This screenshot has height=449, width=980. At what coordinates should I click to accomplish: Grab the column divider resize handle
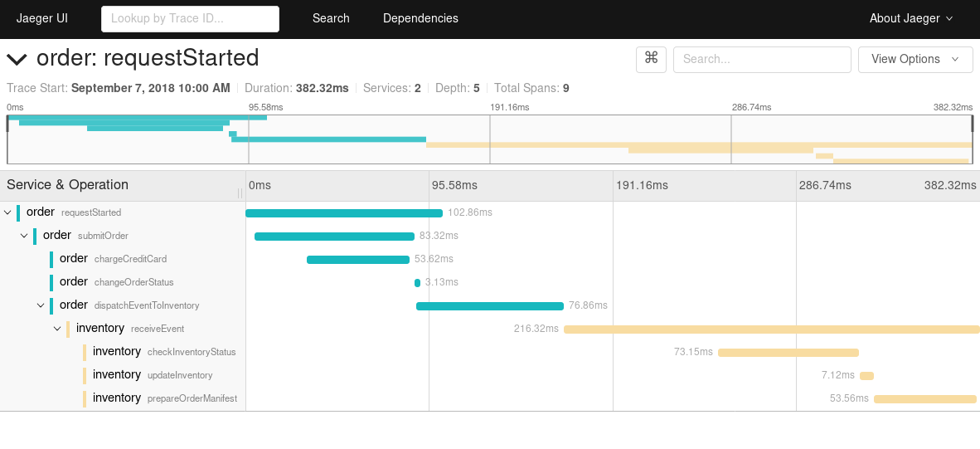240,193
